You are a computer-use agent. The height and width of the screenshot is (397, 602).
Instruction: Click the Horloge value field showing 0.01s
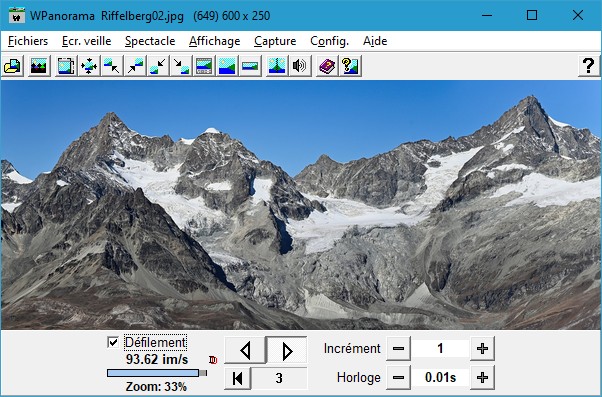pyautogui.click(x=440, y=378)
